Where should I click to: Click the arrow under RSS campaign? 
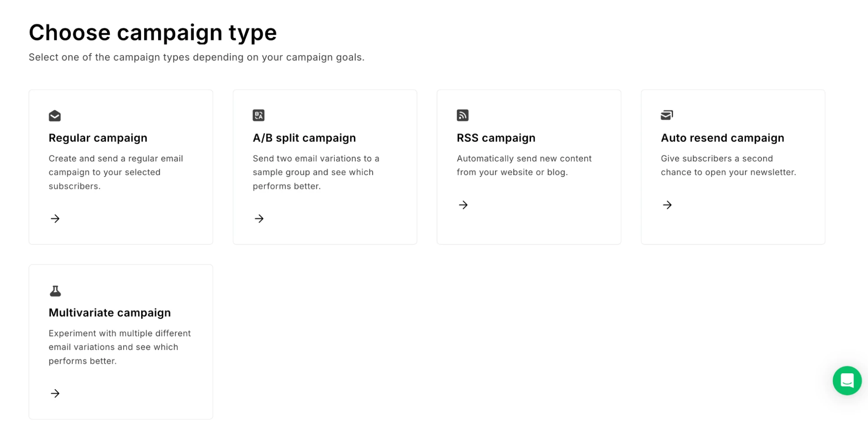click(463, 205)
